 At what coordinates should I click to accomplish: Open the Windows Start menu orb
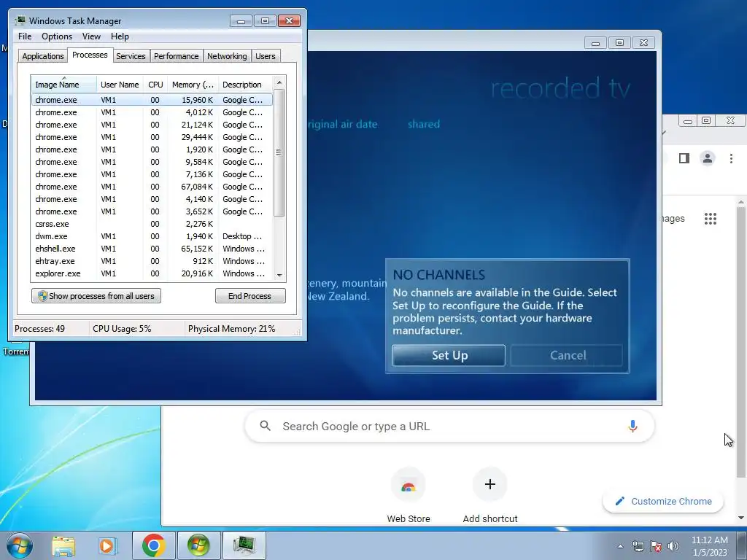20,545
